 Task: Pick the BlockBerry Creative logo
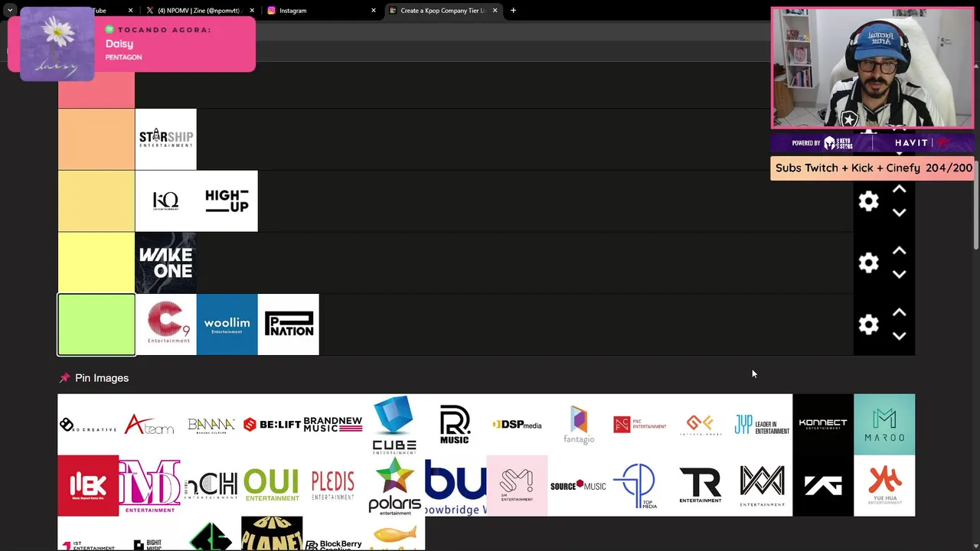[x=333, y=534]
